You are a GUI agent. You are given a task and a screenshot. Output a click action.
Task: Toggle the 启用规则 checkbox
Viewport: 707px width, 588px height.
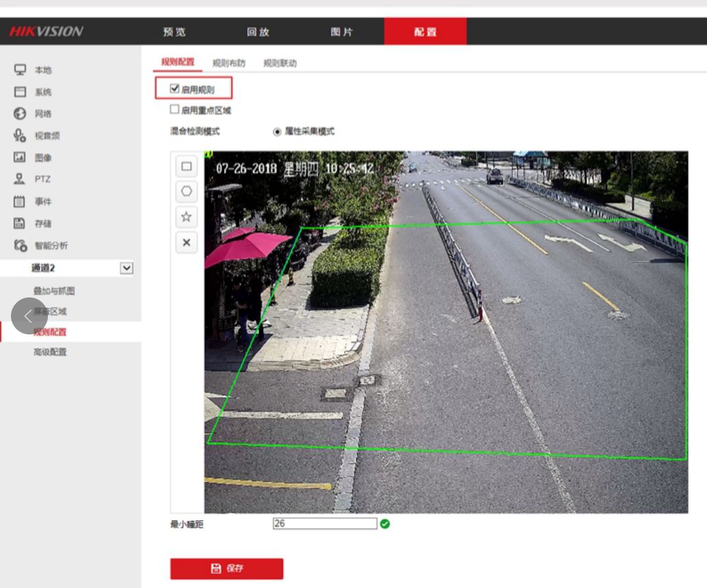(175, 88)
